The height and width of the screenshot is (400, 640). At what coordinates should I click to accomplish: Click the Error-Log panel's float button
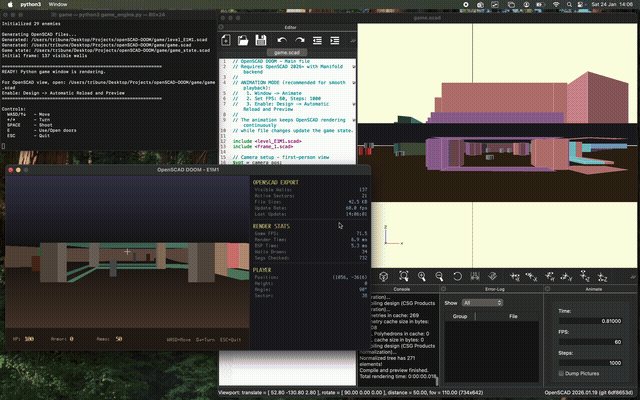pos(443,289)
